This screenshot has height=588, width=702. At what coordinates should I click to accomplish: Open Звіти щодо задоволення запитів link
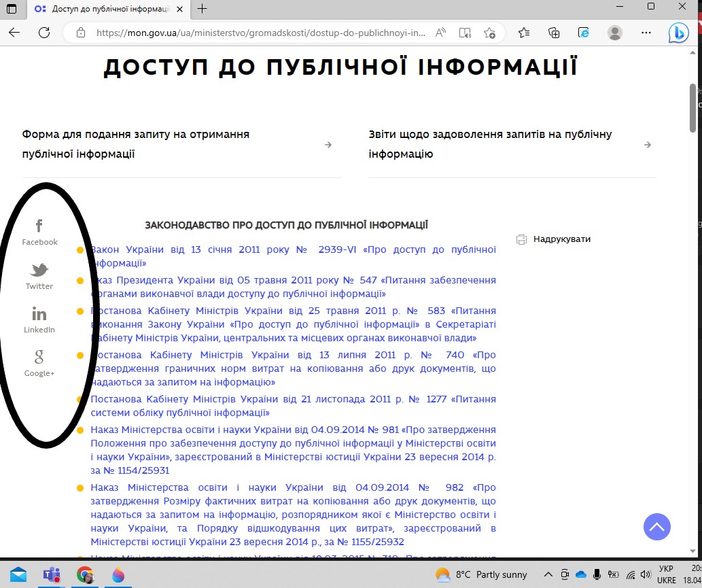[490, 144]
